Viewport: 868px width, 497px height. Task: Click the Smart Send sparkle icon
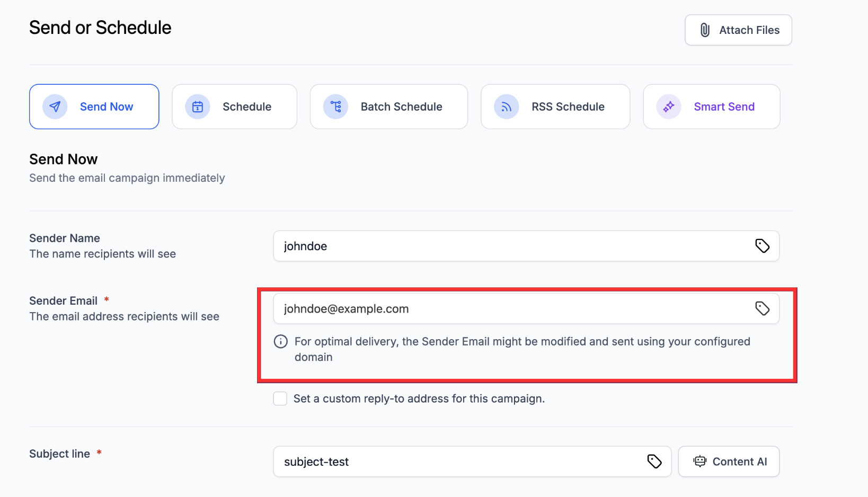669,106
